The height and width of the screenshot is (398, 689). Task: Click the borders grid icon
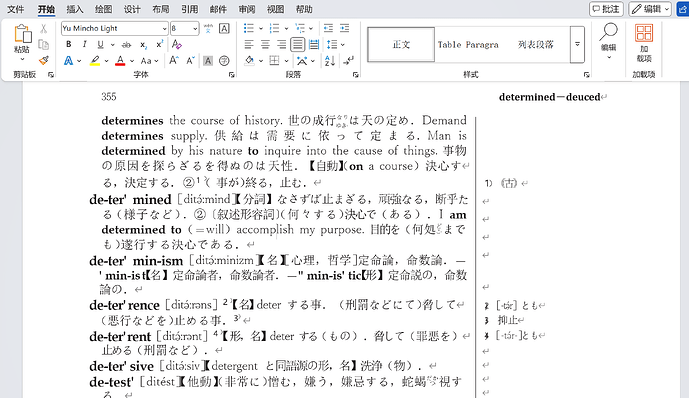click(274, 61)
